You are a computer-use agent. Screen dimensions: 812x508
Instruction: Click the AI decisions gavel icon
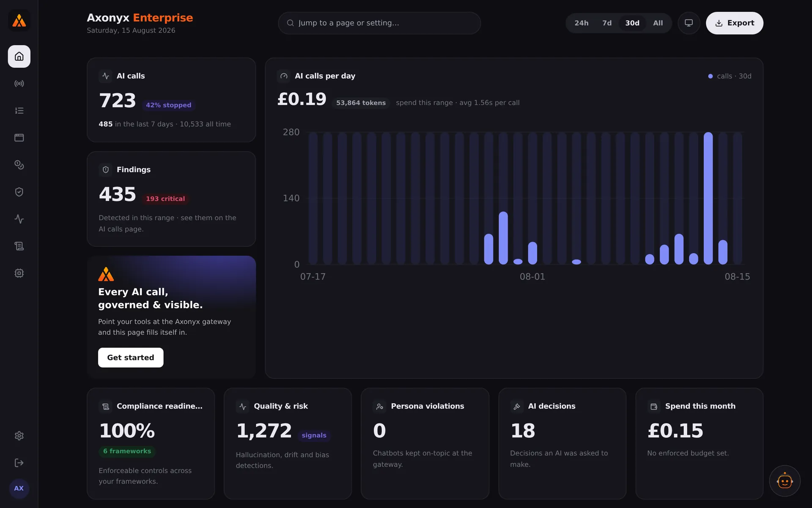[x=517, y=406]
